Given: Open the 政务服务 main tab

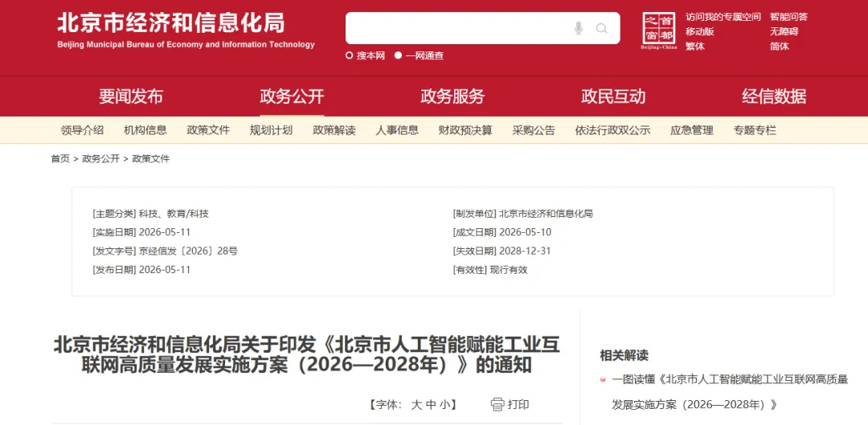Looking at the screenshot, I should 452,96.
